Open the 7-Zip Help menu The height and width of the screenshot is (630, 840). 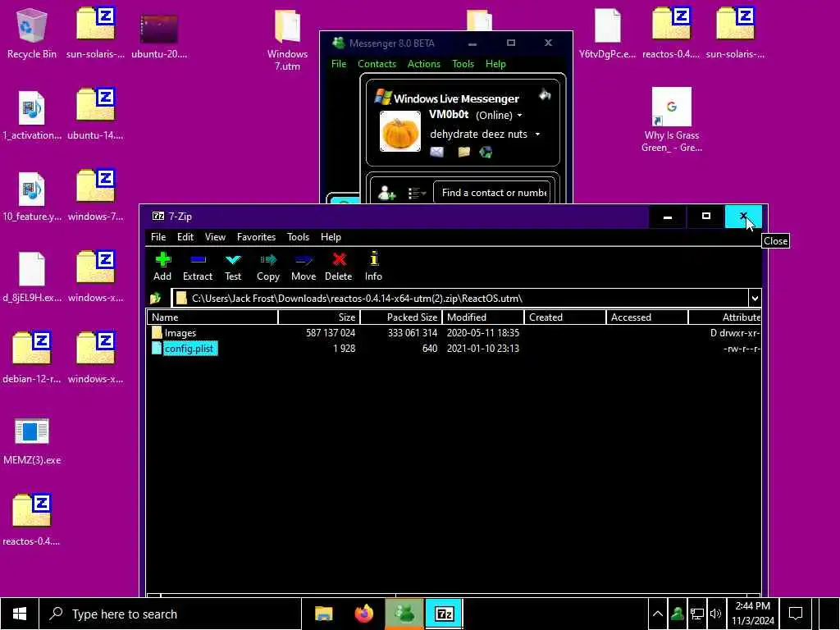[331, 237]
